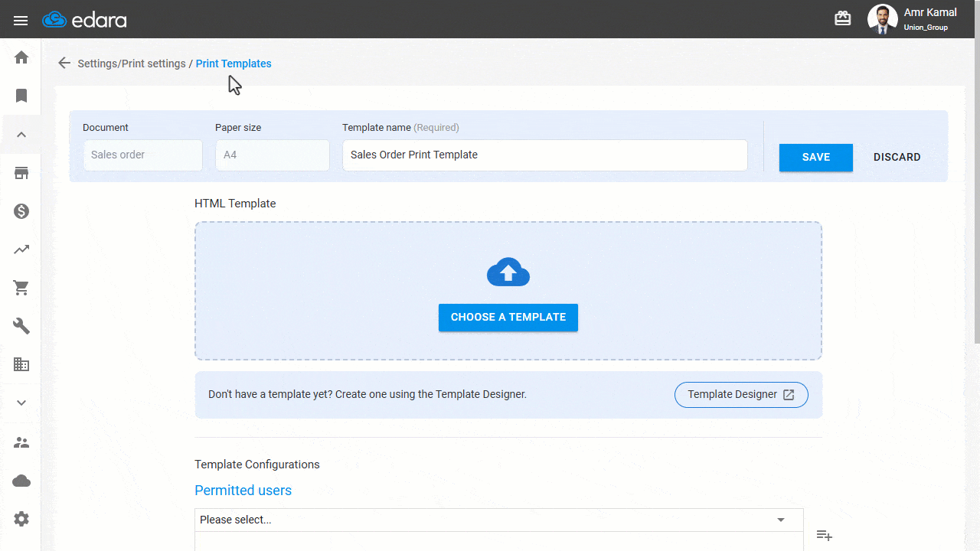This screenshot has height=551, width=980.
Task: Open the cloud sidebar icon
Action: pyautogui.click(x=21, y=481)
